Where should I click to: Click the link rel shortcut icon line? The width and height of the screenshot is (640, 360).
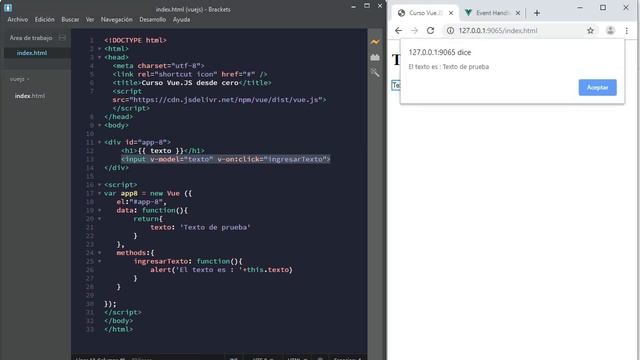click(190, 74)
